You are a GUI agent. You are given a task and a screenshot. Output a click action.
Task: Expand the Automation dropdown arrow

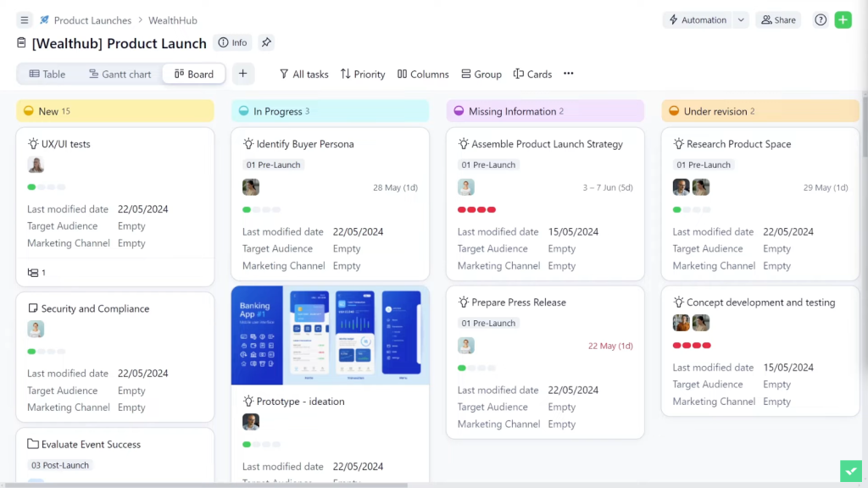[x=741, y=20]
